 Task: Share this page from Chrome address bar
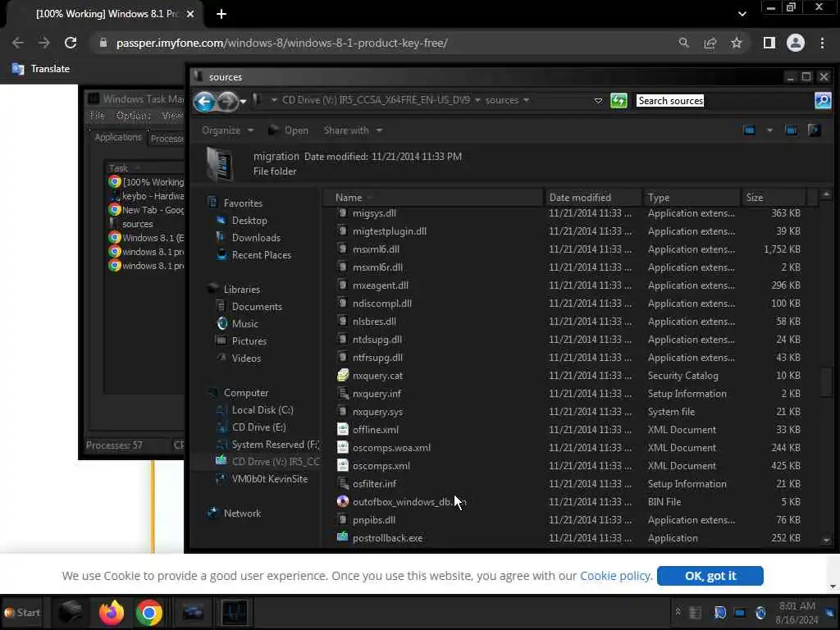coord(710,43)
